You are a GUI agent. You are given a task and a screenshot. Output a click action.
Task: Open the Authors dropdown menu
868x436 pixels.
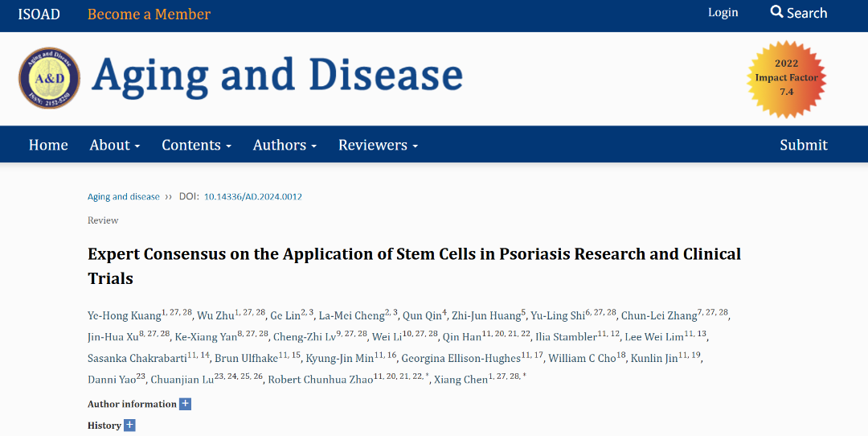pyautogui.click(x=285, y=145)
